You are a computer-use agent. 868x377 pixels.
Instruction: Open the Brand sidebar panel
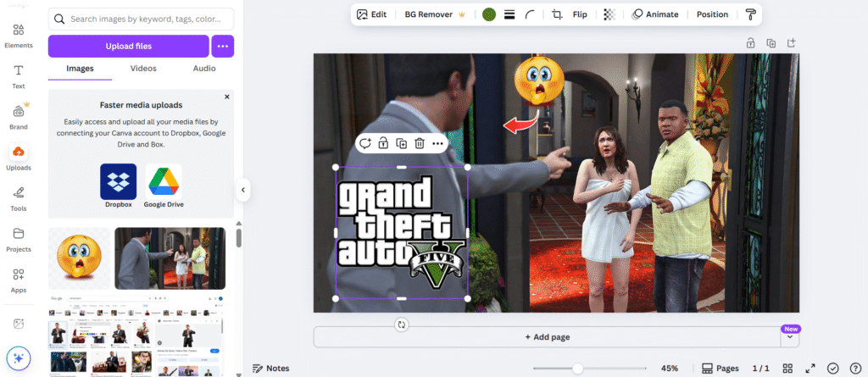point(19,117)
